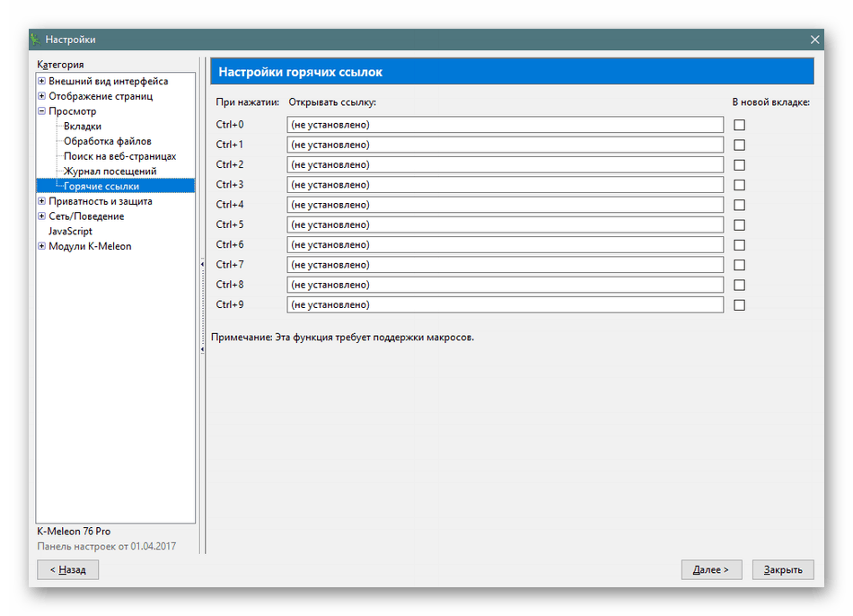Enable new tab checkbox for Ctrl+2
The height and width of the screenshot is (616, 853).
pyautogui.click(x=739, y=165)
